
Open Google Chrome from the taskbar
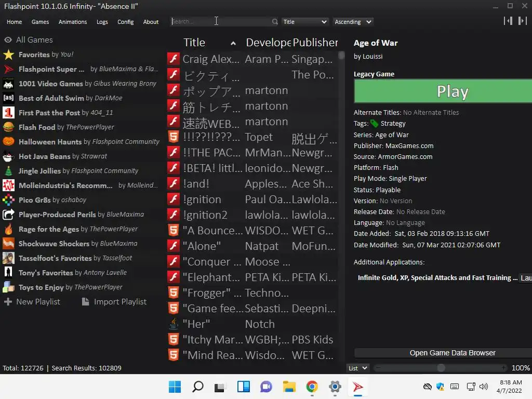pyautogui.click(x=312, y=387)
